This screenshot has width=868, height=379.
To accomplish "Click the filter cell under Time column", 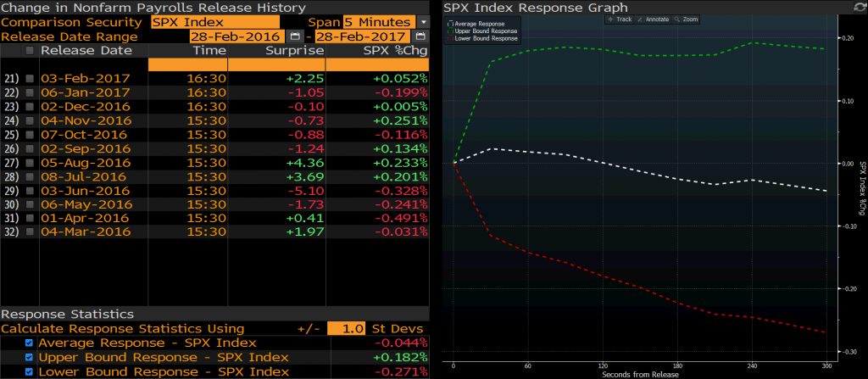I will pos(187,64).
